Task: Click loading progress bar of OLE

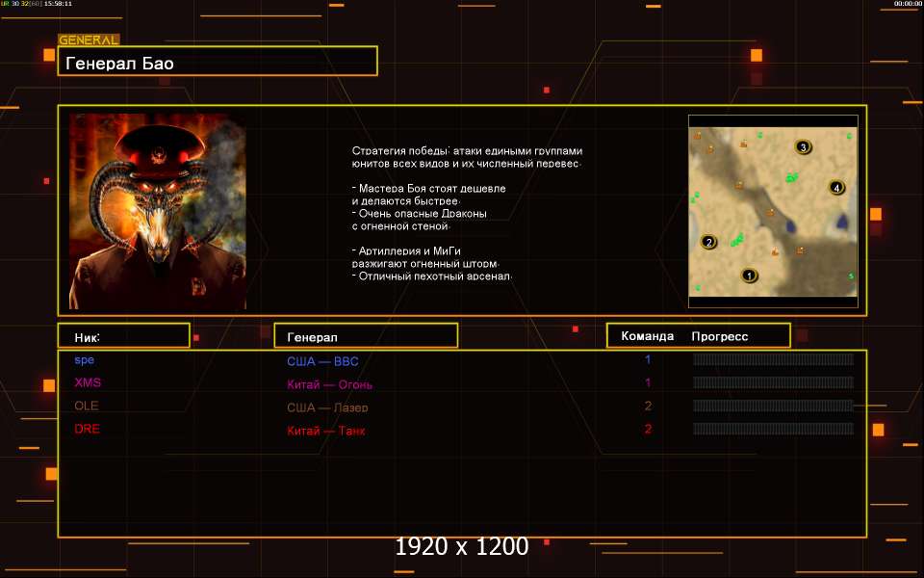Action: pyautogui.click(x=773, y=406)
